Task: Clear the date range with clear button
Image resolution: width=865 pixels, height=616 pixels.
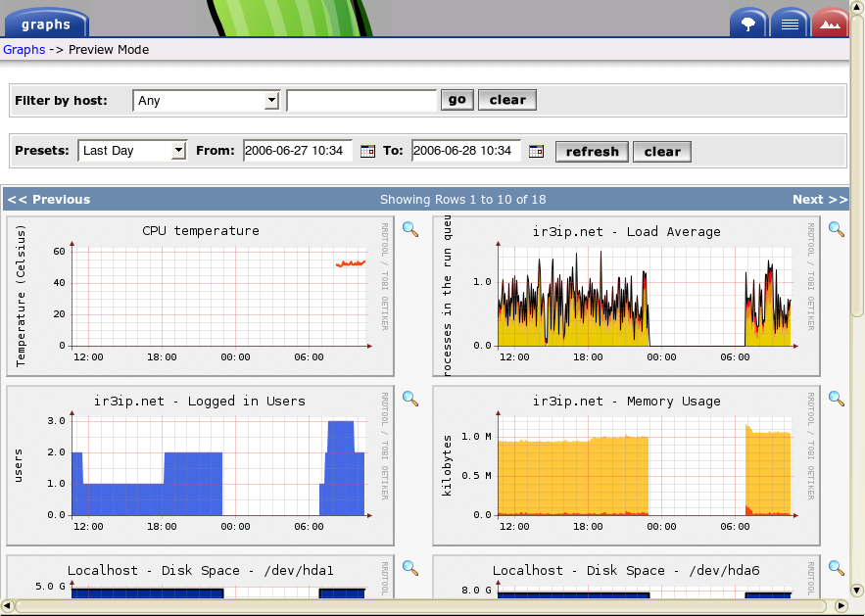Action: [x=662, y=152]
